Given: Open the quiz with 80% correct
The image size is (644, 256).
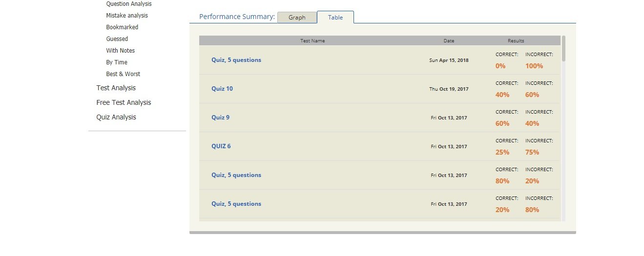Looking at the screenshot, I should (x=236, y=175).
